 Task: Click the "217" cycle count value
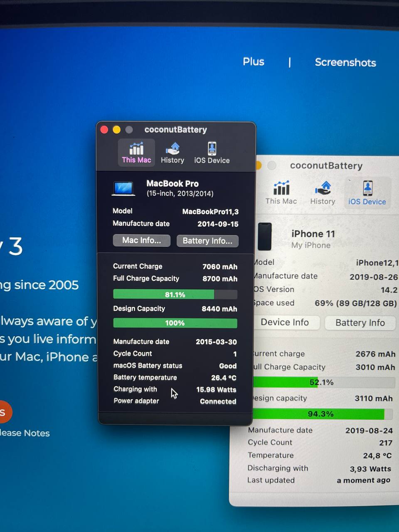[x=386, y=443]
